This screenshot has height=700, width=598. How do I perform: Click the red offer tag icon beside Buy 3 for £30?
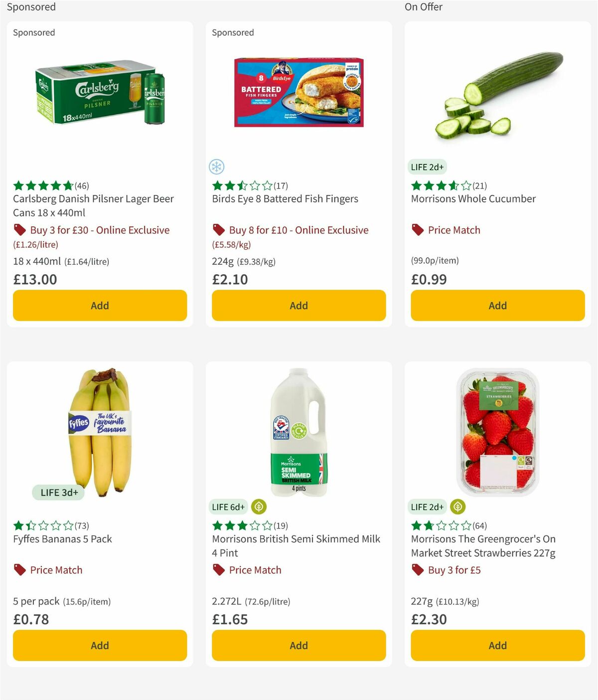tap(19, 230)
